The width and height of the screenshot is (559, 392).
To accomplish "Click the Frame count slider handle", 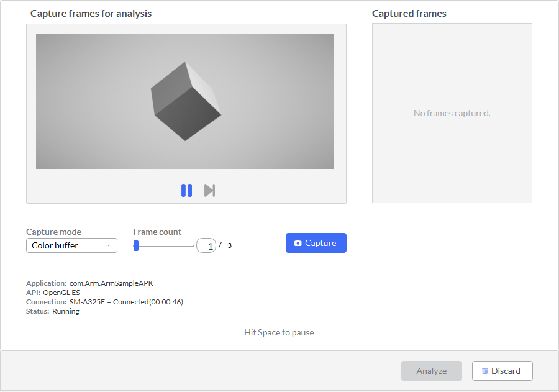I will [136, 245].
